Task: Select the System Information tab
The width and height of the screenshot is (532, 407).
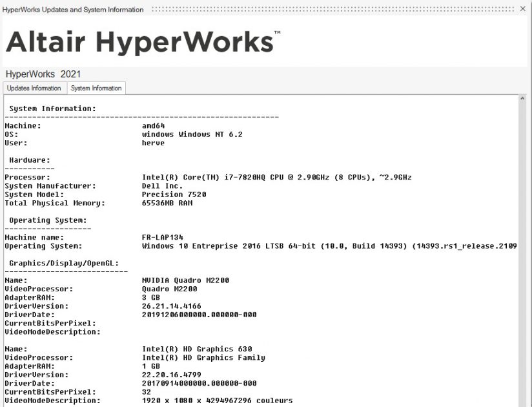Action: tap(96, 88)
